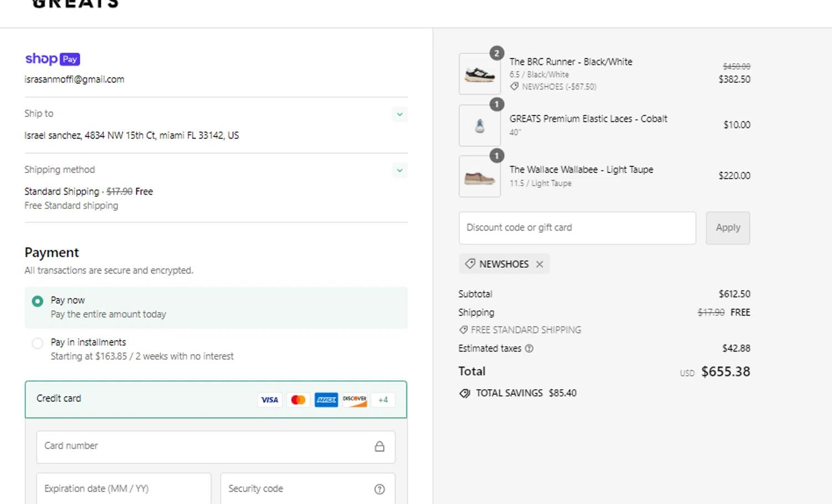Show the +4 additional card types

(383, 400)
